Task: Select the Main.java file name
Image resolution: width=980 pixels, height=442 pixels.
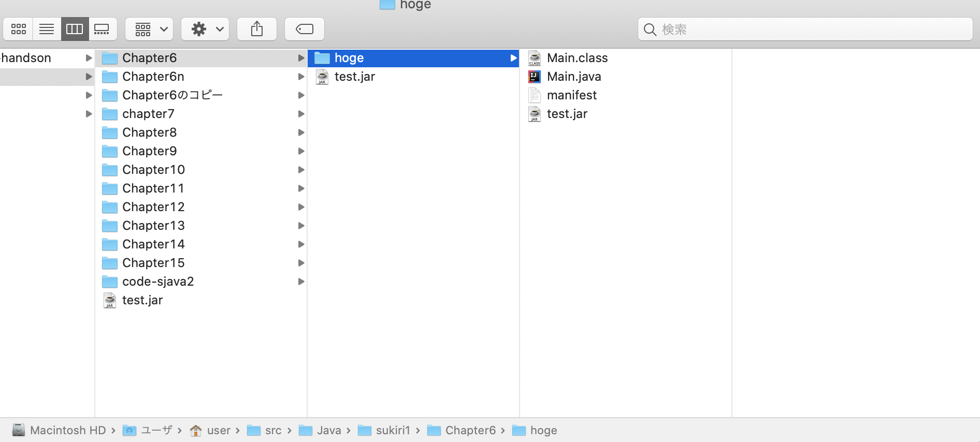Action: coord(574,77)
